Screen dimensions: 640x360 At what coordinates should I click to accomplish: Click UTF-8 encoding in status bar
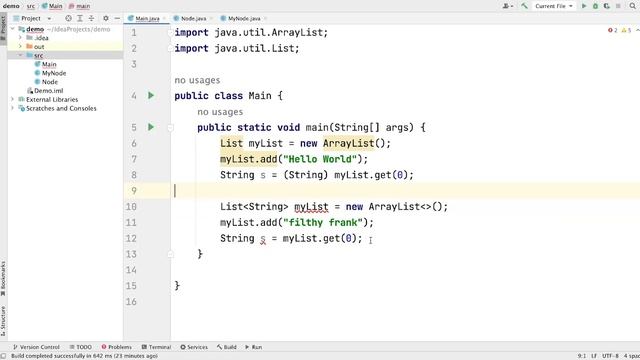pos(610,356)
